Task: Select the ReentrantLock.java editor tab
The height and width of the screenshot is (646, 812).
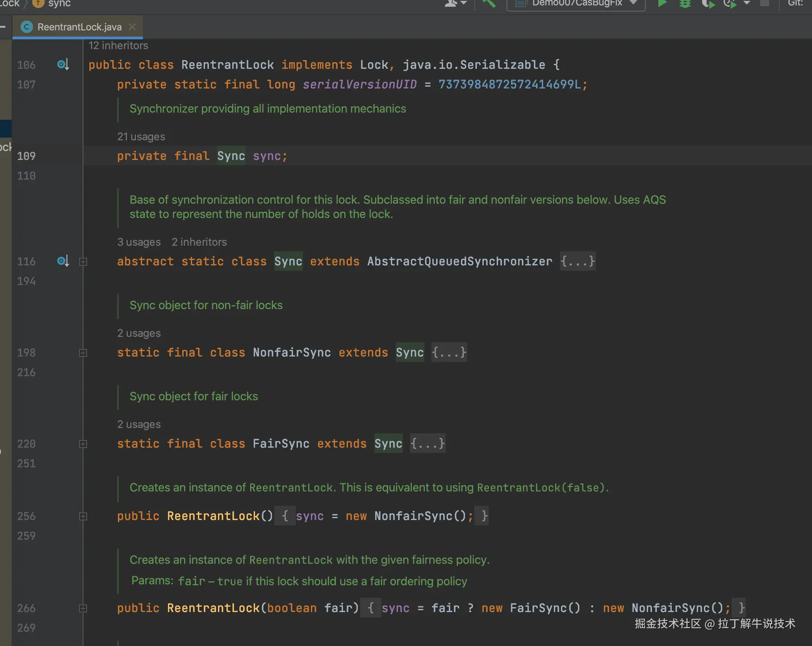Action: [78, 27]
